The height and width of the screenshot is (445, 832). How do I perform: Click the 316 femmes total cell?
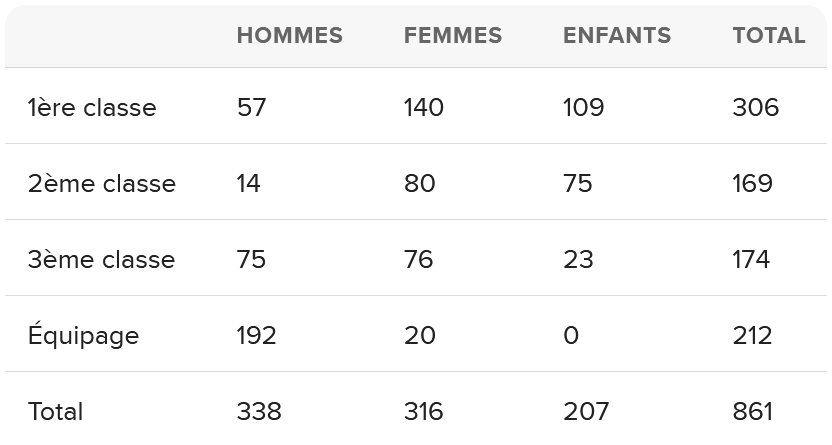point(423,412)
